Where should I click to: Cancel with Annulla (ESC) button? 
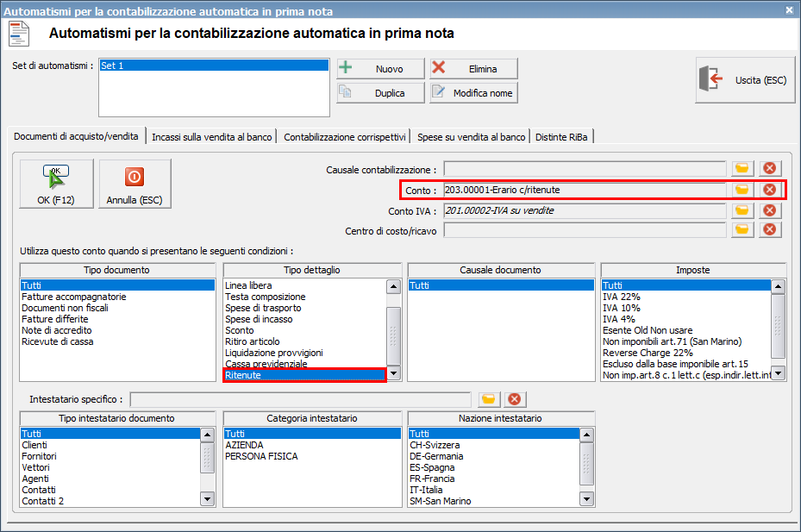135,184
